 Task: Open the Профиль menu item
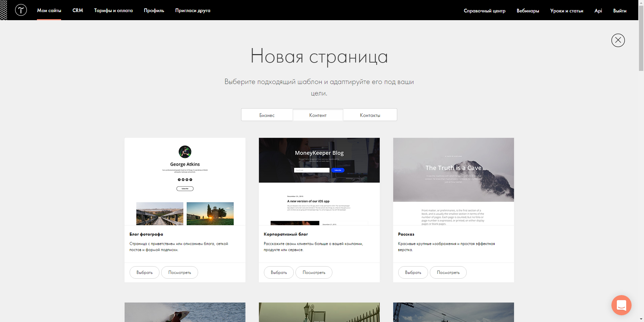154,10
